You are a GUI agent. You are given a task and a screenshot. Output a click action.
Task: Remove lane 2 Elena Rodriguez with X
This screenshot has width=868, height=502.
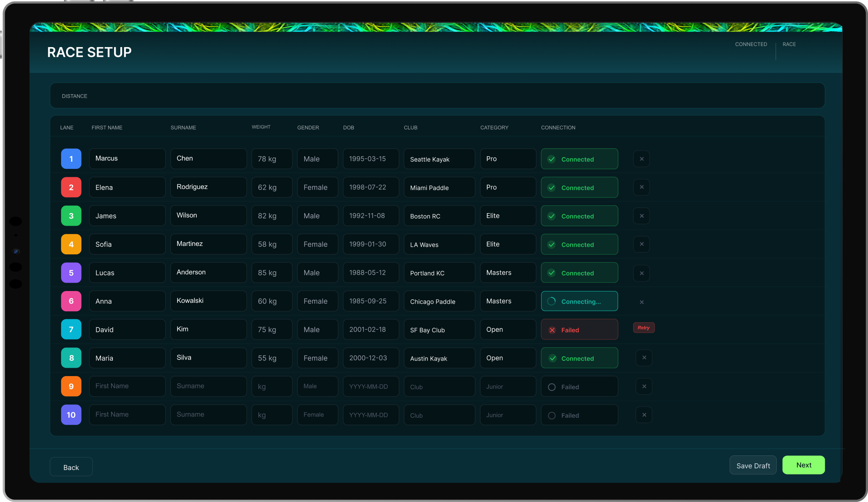pyautogui.click(x=641, y=187)
